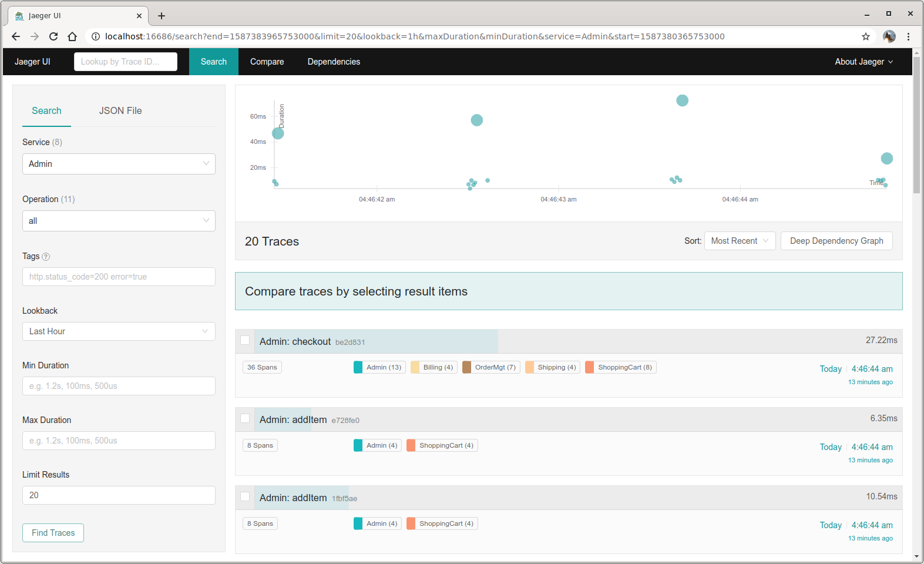Click the Tags help question-mark icon

point(46,257)
